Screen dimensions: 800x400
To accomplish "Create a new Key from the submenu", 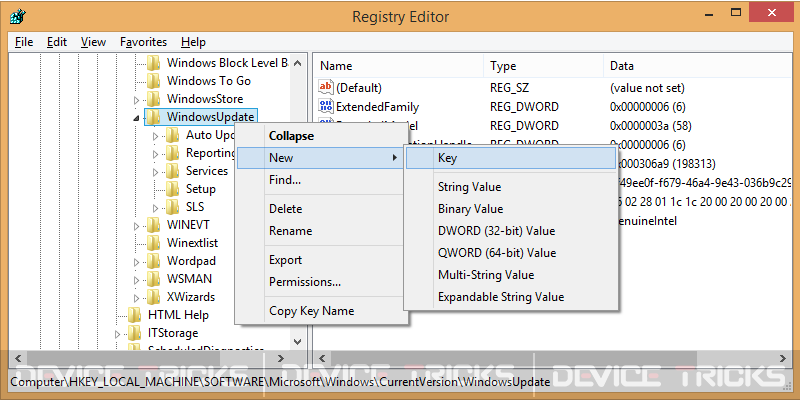I will (x=511, y=158).
